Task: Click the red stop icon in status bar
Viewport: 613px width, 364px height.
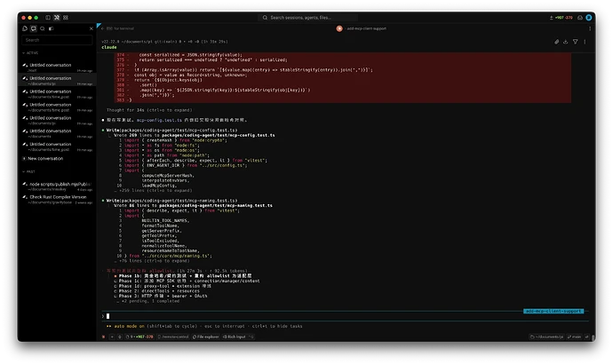Action: point(103,336)
